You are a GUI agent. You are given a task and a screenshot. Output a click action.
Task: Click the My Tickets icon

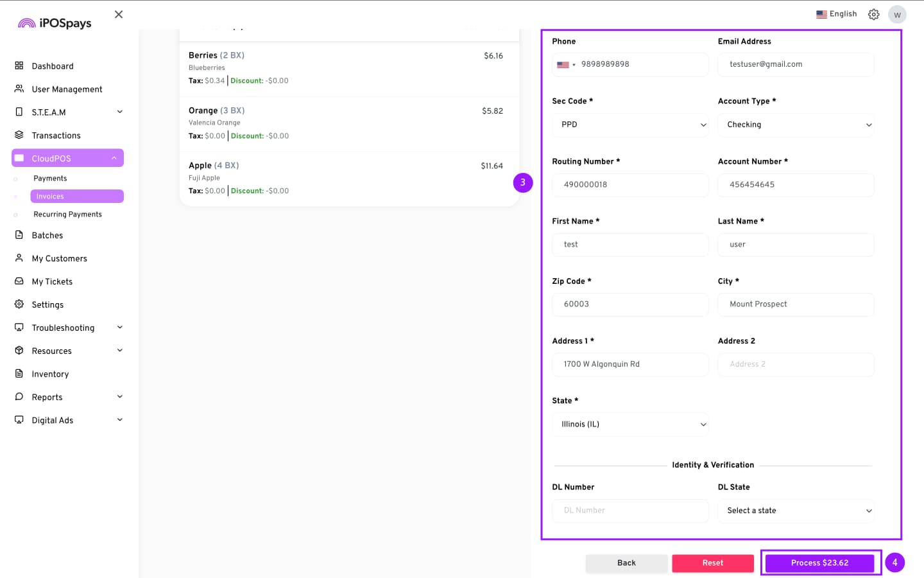click(19, 281)
